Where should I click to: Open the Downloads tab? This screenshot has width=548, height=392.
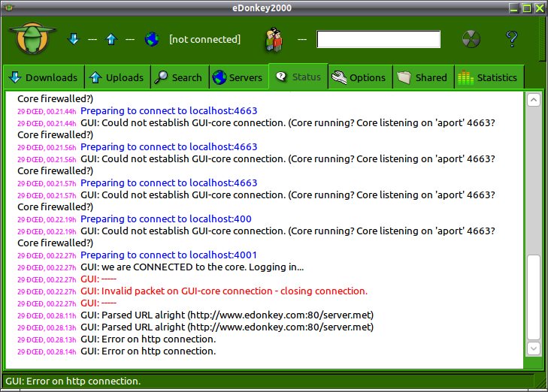tap(44, 77)
